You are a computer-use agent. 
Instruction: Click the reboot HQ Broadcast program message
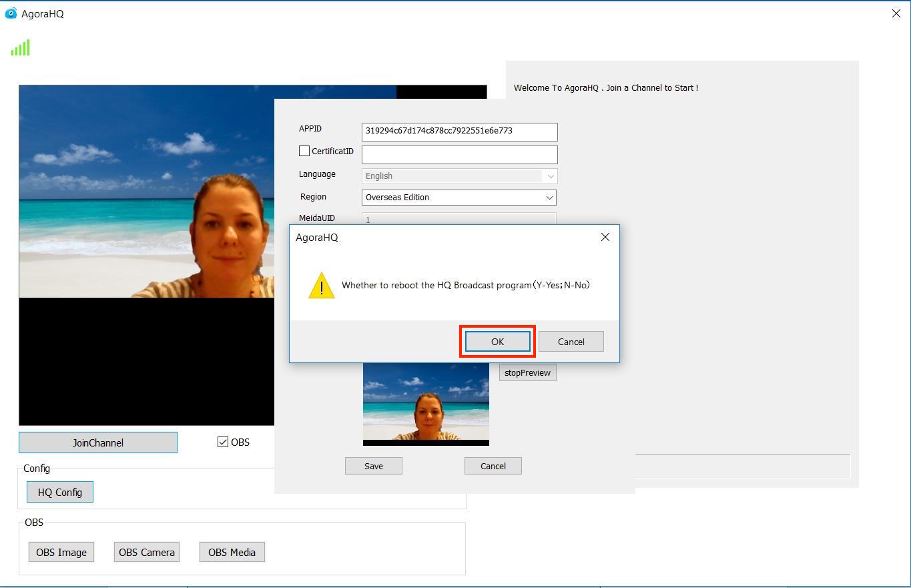[466, 285]
